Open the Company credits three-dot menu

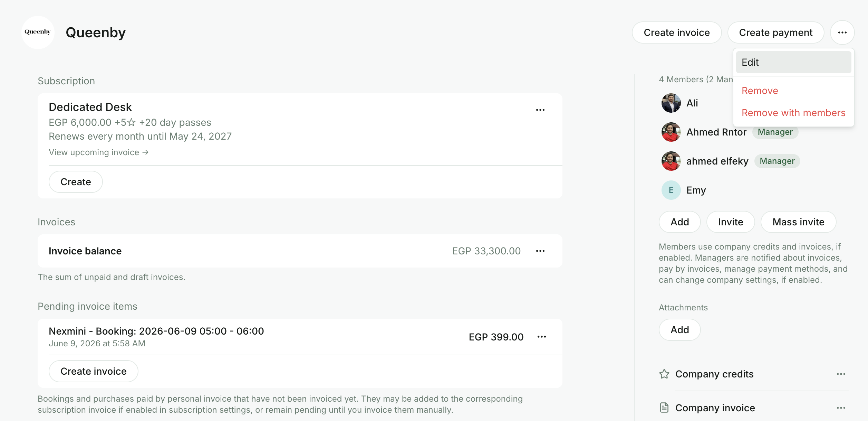point(841,374)
